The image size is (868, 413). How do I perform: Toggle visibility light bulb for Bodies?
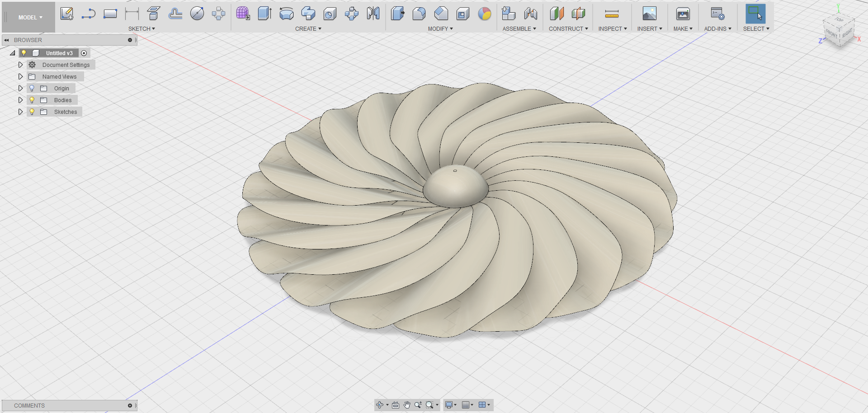31,100
